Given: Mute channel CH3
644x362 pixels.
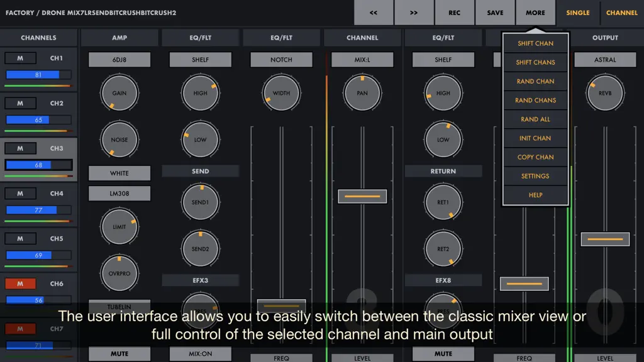Looking at the screenshot, I should pyautogui.click(x=20, y=148).
